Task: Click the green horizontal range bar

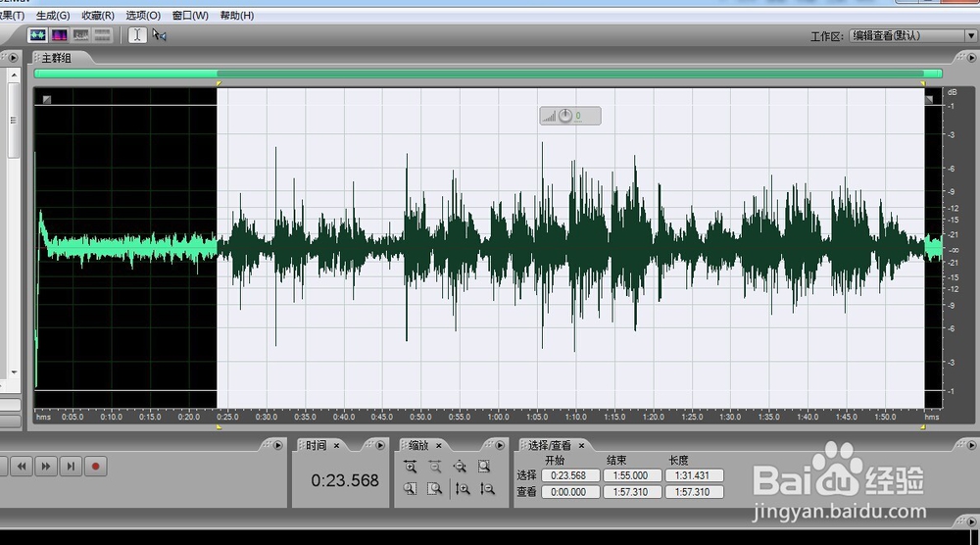Action: [x=488, y=74]
